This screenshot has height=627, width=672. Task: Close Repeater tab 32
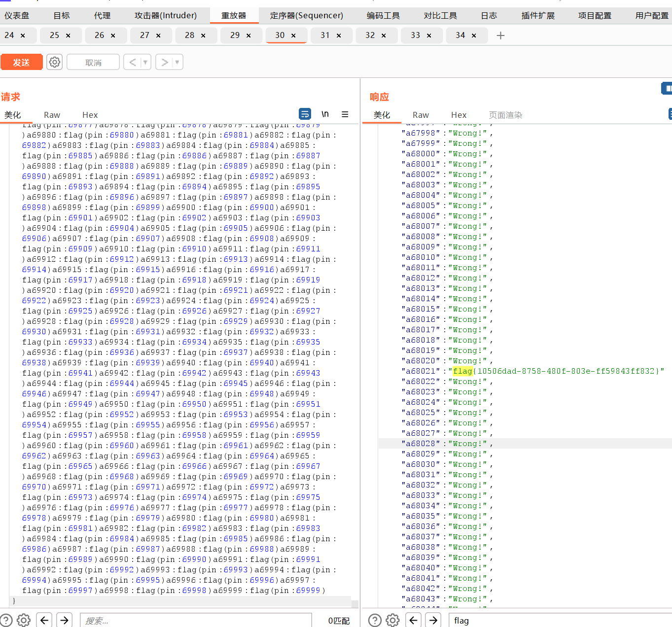tap(384, 35)
